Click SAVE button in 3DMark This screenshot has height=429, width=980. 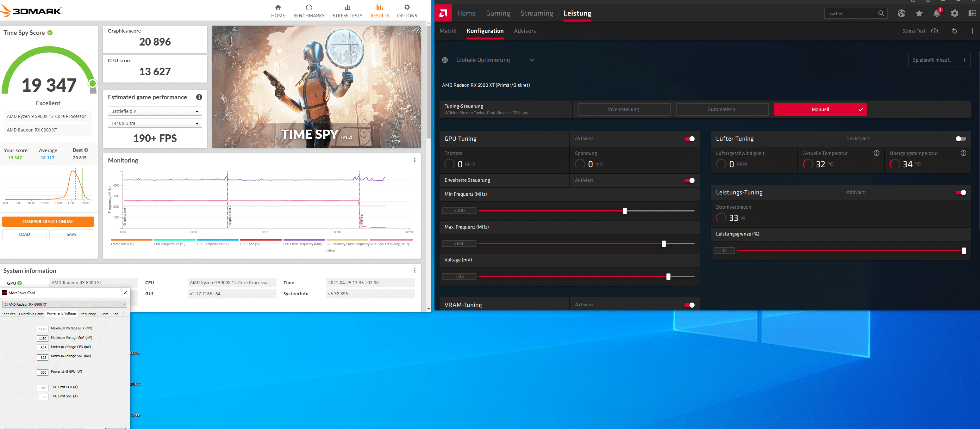(72, 235)
